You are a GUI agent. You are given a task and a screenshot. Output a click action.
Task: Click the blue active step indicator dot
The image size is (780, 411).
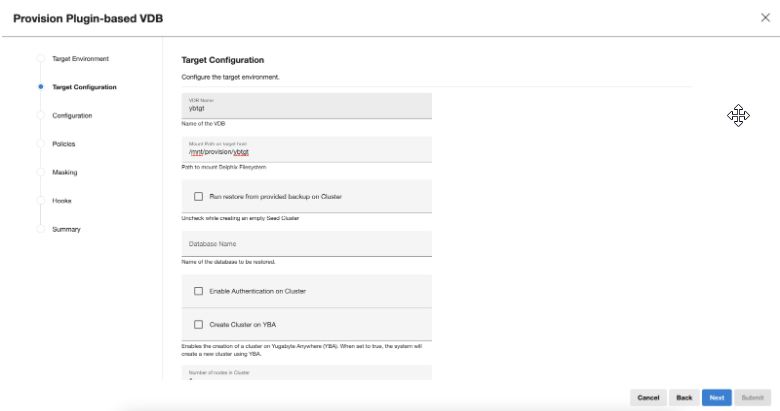[41, 87]
